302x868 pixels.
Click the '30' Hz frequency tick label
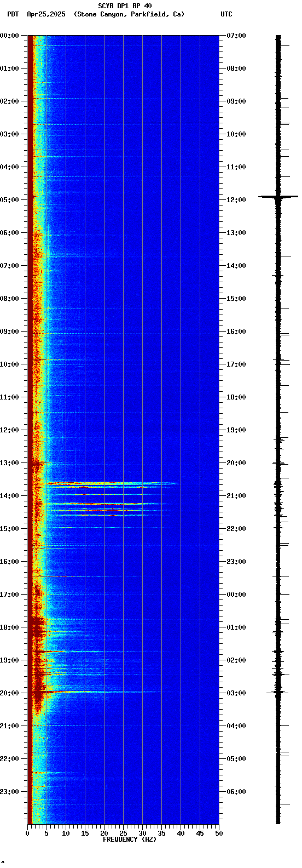tap(142, 833)
